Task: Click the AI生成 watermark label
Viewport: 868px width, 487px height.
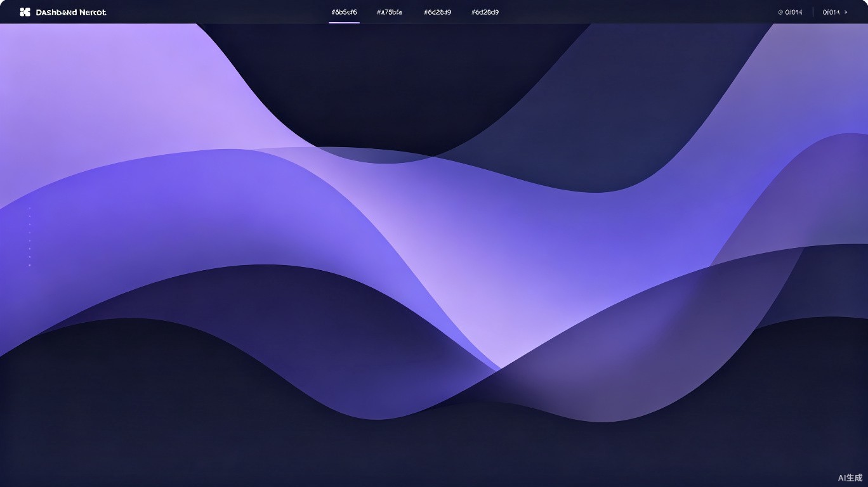Action: (850, 477)
